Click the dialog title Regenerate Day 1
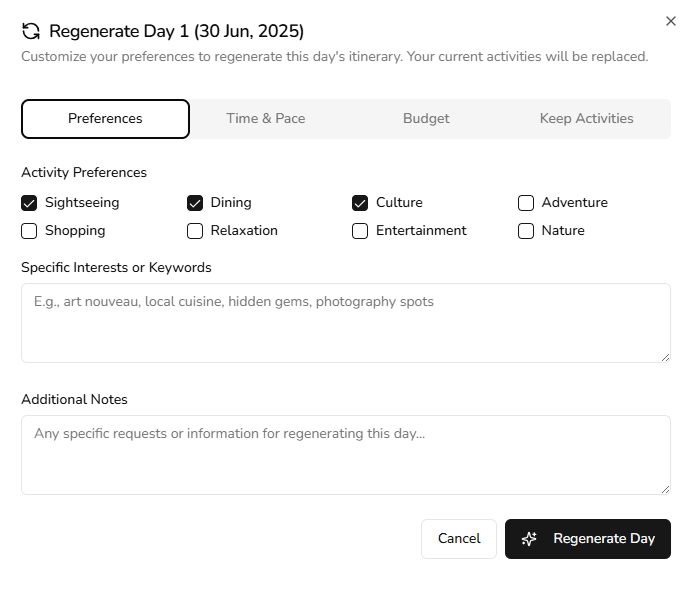The height and width of the screenshot is (597, 693). coord(176,31)
